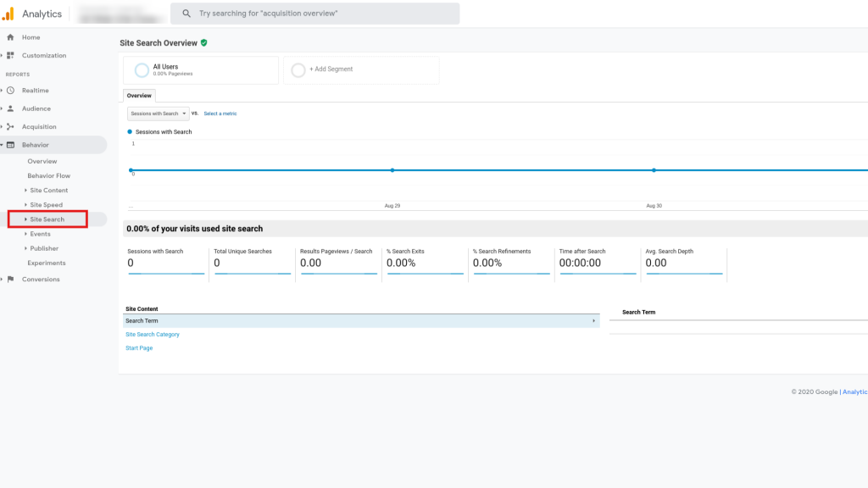Click the Google Analytics logo icon
This screenshot has height=488, width=868.
pos(8,14)
